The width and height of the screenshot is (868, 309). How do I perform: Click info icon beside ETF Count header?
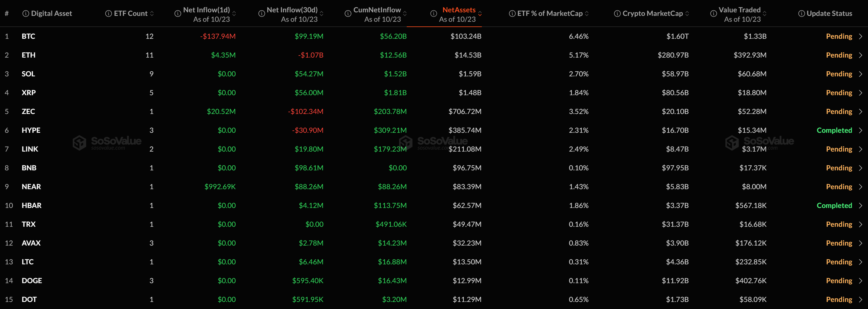(x=109, y=14)
